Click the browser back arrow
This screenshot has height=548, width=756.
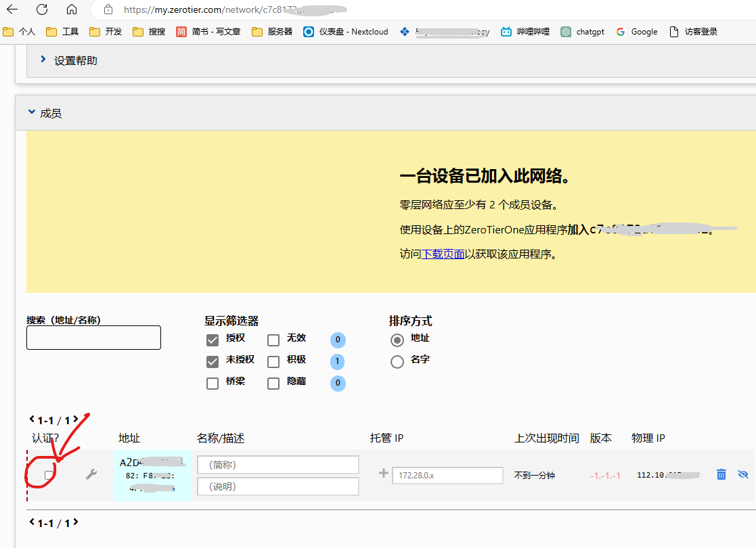click(12, 9)
